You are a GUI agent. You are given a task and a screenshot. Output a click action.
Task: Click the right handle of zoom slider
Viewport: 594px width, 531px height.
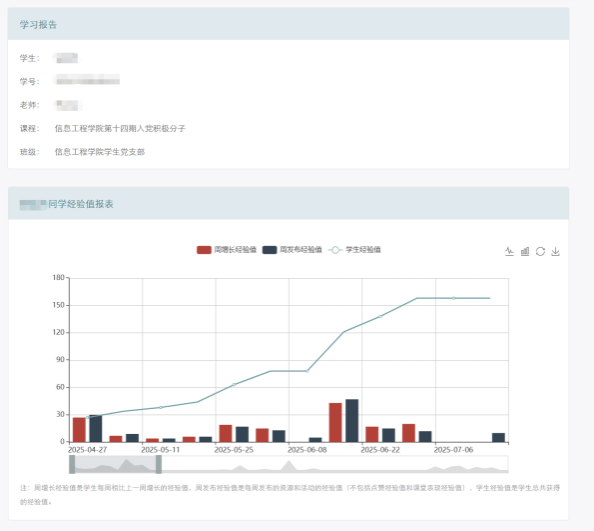[x=159, y=464]
